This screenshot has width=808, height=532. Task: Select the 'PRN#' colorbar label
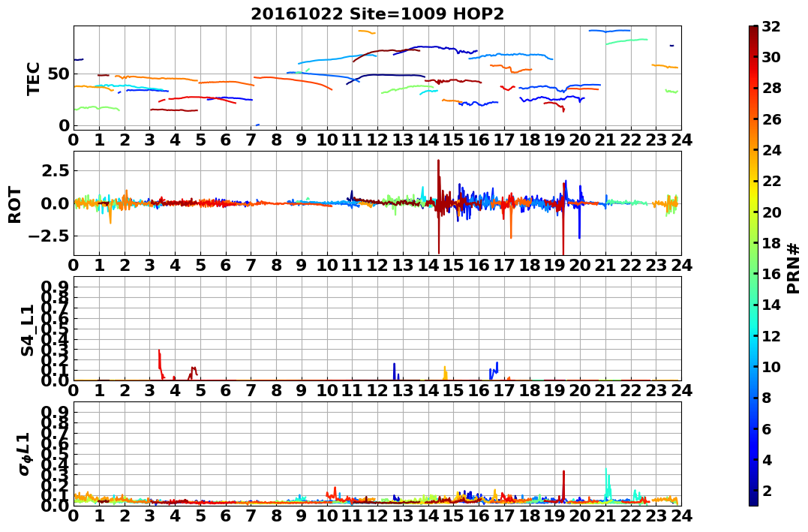(794, 268)
